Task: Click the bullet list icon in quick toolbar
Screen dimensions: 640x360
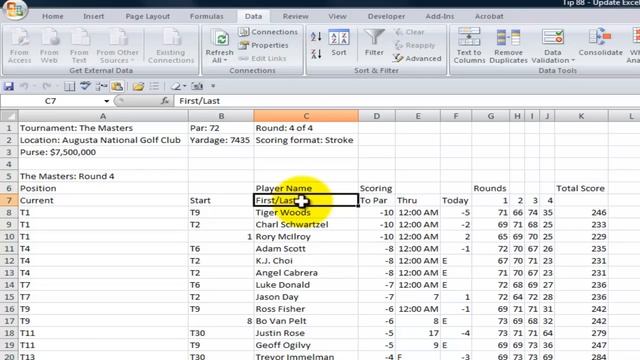Action: click(x=154, y=86)
